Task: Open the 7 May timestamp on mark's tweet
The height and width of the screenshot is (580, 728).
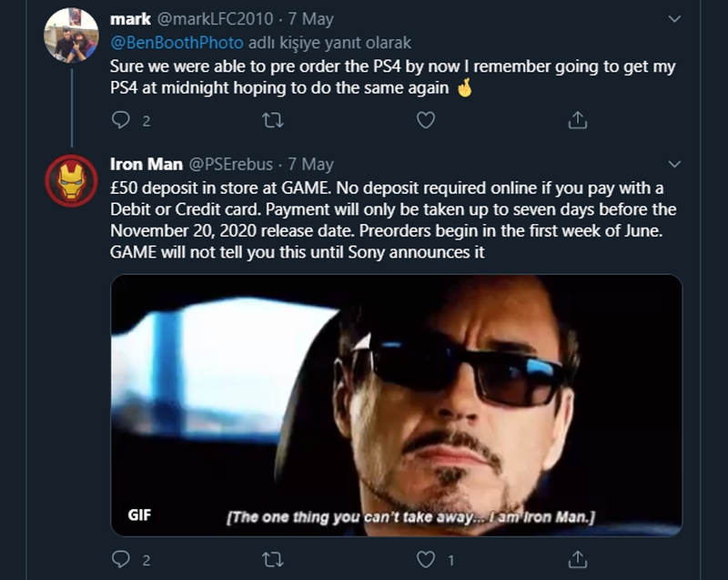Action: [314, 18]
